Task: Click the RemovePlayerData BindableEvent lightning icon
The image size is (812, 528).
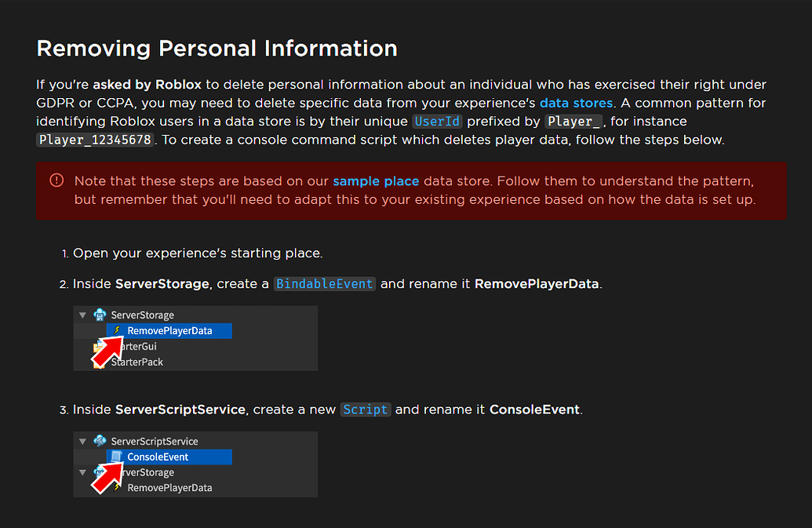Action: 116,330
